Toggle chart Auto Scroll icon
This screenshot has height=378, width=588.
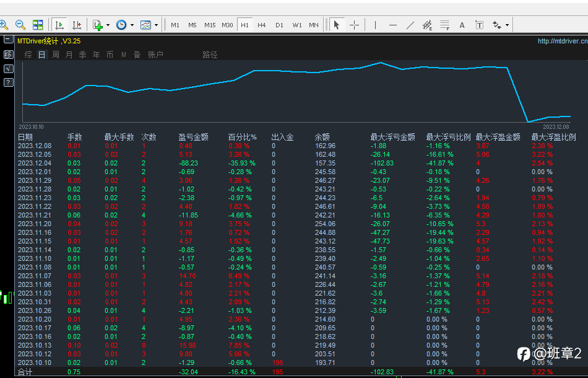[x=59, y=25]
